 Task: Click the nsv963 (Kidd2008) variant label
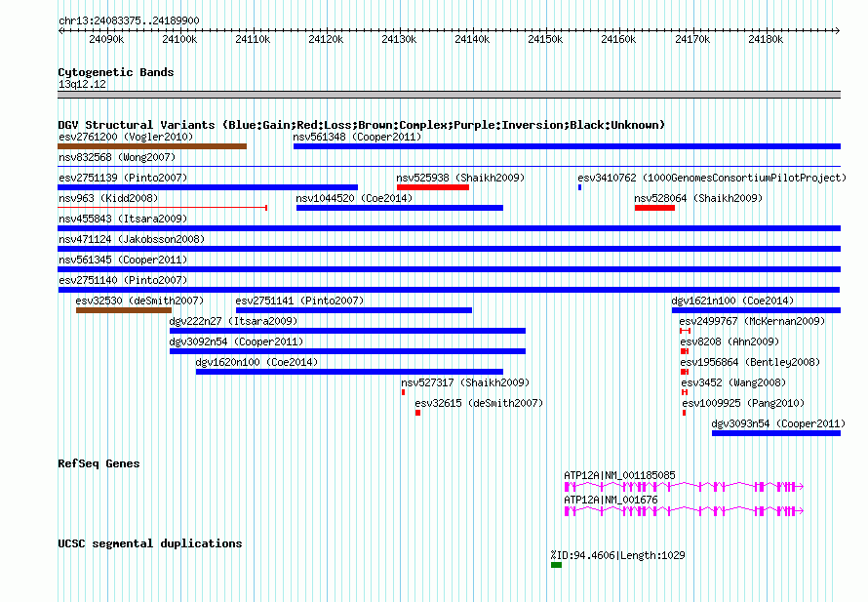108,198
